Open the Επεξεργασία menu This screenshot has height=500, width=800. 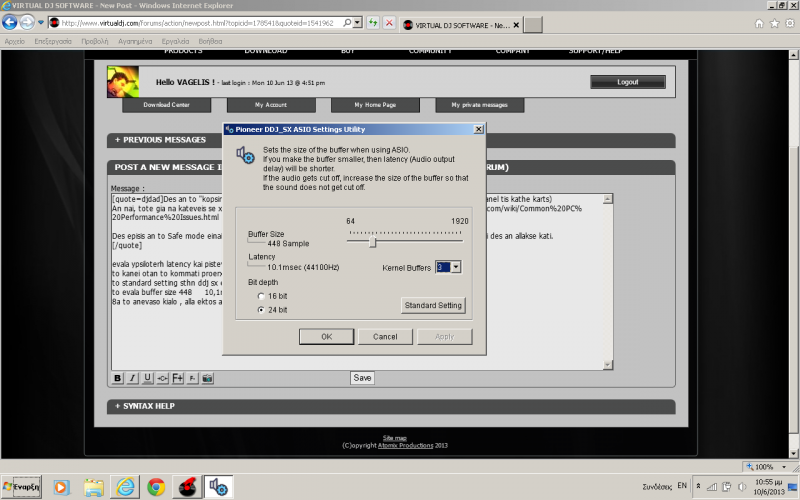pos(53,41)
